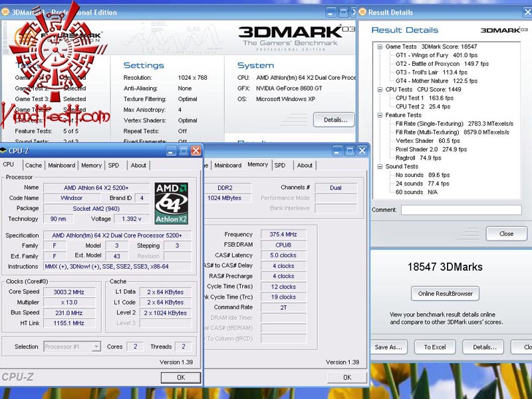The width and height of the screenshot is (532, 399).
Task: Select CPU Test 1 result row
Action: pos(424,98)
